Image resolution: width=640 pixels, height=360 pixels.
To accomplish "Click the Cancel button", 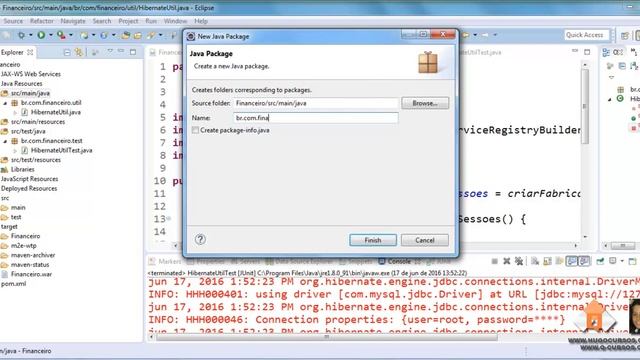I will click(x=424, y=240).
